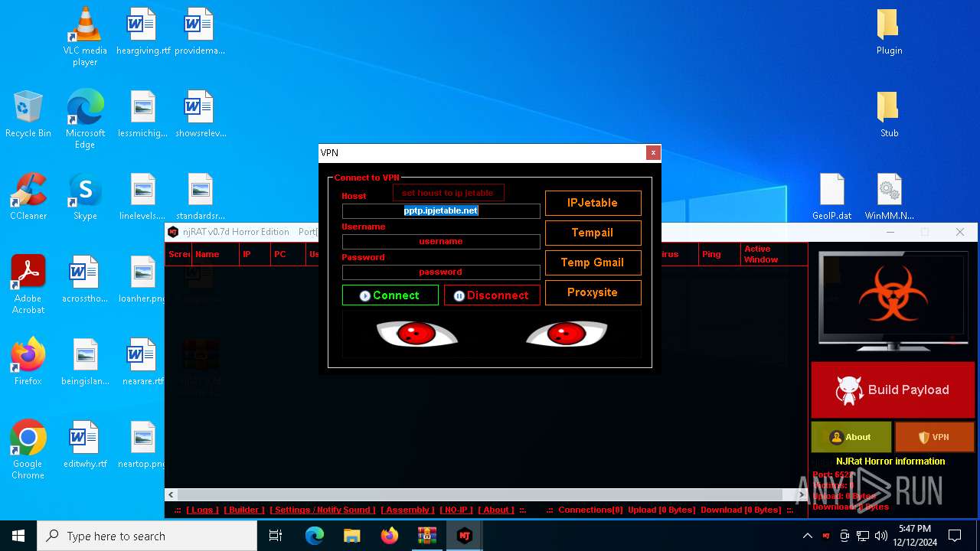Click the Hosst field with pptp.ipjetable.net
The width and height of the screenshot is (980, 551).
(441, 210)
